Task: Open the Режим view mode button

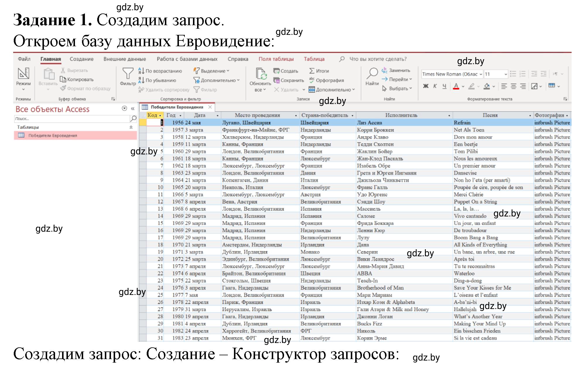Action: pyautogui.click(x=23, y=79)
